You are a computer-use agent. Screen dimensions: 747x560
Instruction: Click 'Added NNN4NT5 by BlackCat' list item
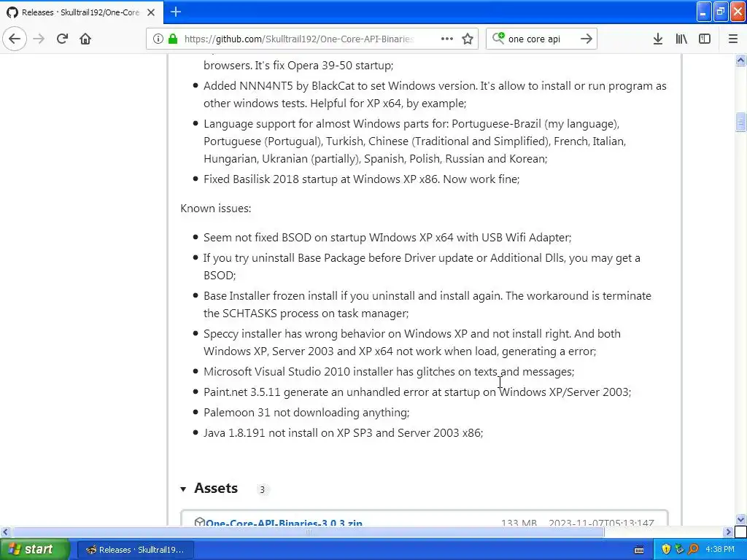pyautogui.click(x=435, y=95)
